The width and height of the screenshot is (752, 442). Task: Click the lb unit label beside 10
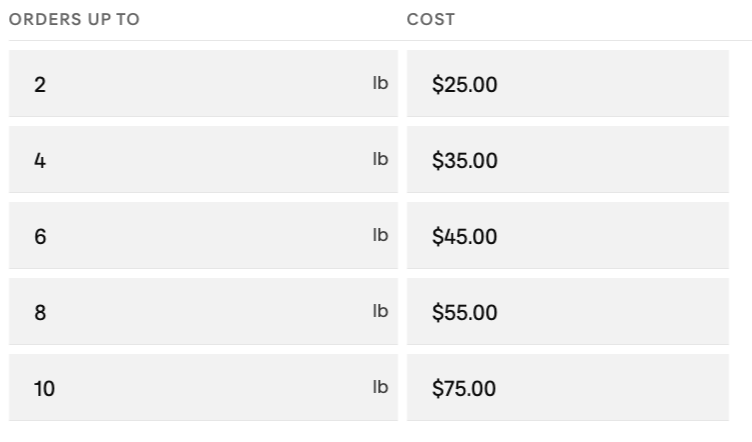(x=380, y=387)
